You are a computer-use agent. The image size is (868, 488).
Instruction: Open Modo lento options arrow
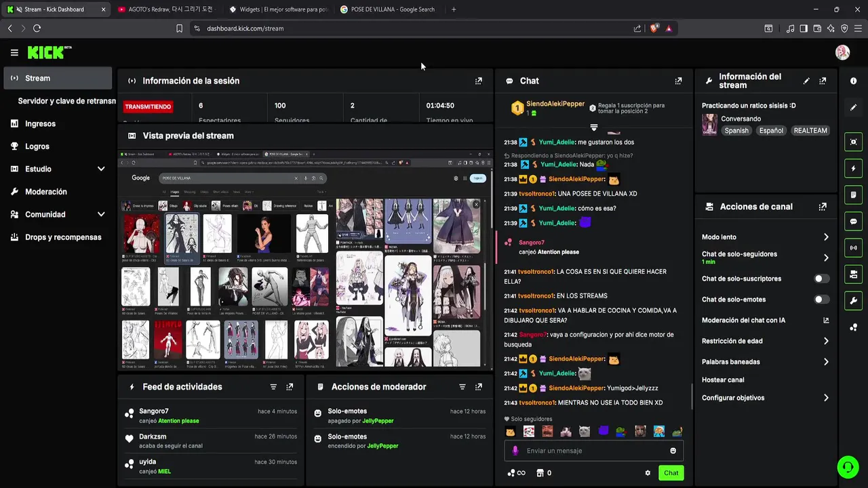coord(826,237)
